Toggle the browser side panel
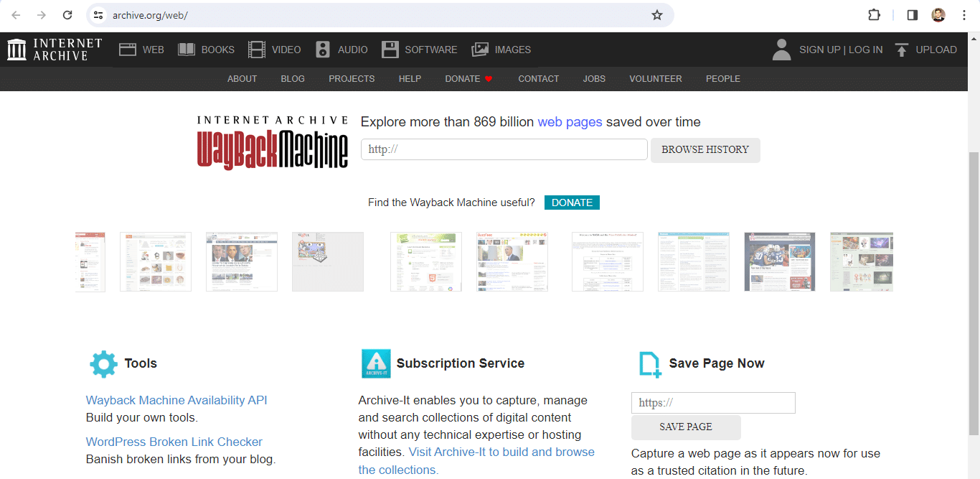The width and height of the screenshot is (980, 479). (x=913, y=15)
